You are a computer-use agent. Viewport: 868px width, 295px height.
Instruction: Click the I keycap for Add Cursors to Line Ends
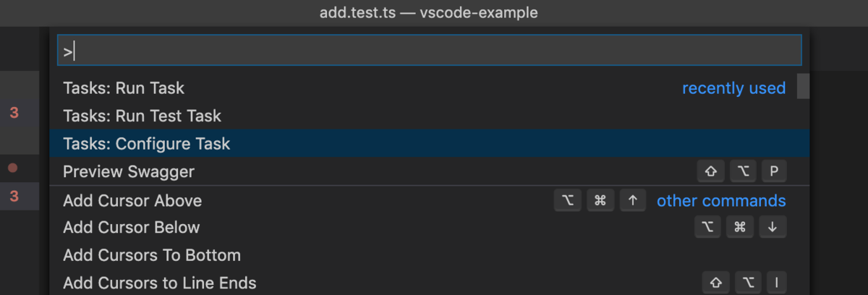pyautogui.click(x=773, y=283)
